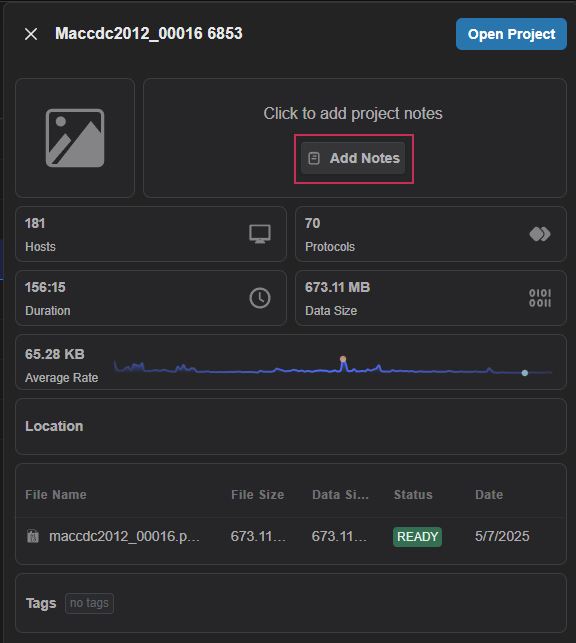Click the monitor icon in Hosts card
Image resolution: width=576 pixels, height=643 pixels.
[x=260, y=234]
